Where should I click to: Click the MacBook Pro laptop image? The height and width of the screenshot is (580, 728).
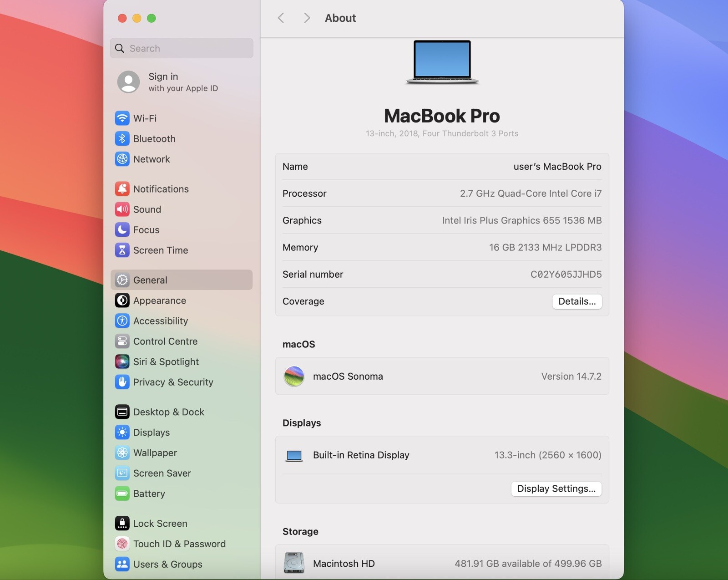point(442,62)
